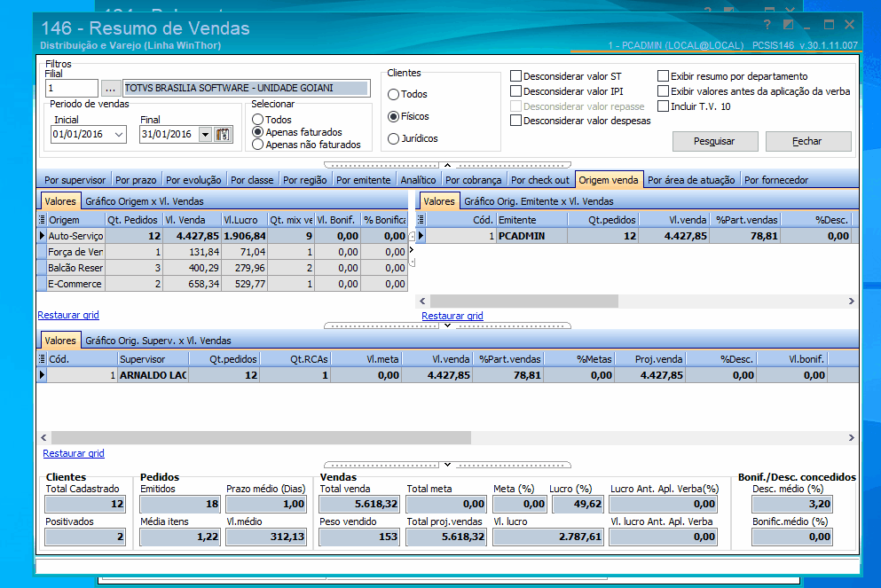Open the Emitente grid options menu icon

pyautogui.click(x=421, y=220)
